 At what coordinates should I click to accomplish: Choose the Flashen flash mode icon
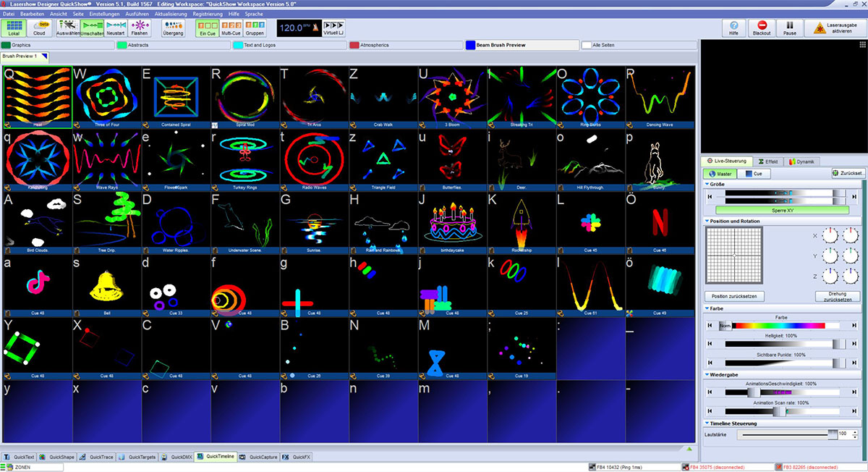(x=140, y=28)
